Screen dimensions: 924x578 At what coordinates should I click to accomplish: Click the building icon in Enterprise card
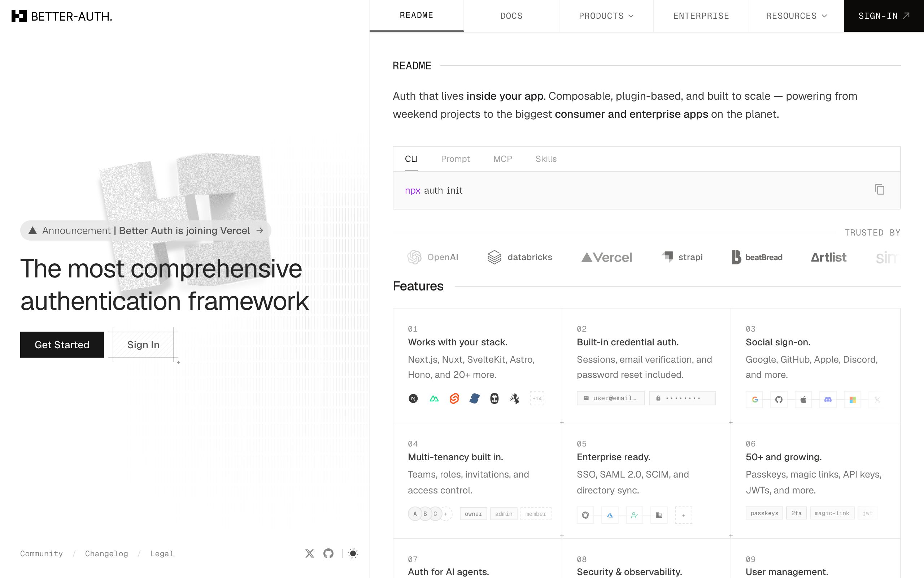coord(659,515)
